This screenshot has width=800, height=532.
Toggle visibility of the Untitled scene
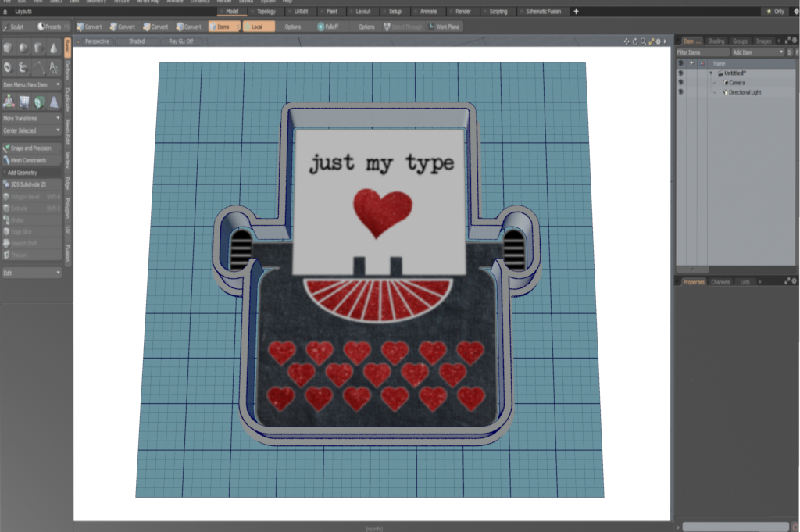pos(680,73)
